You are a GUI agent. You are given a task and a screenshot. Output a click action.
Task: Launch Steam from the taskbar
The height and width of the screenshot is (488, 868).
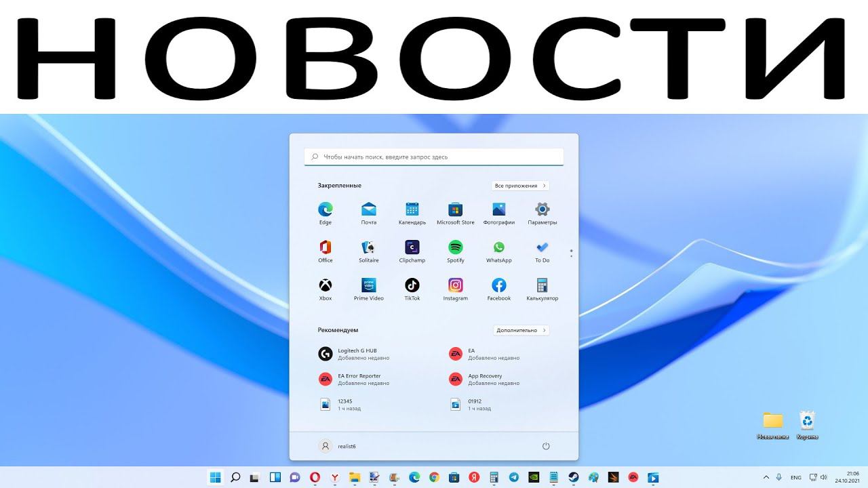pos(573,477)
